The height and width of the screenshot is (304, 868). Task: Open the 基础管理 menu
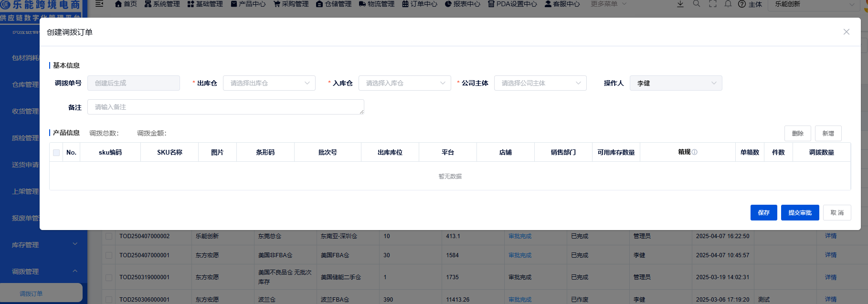coord(205,4)
